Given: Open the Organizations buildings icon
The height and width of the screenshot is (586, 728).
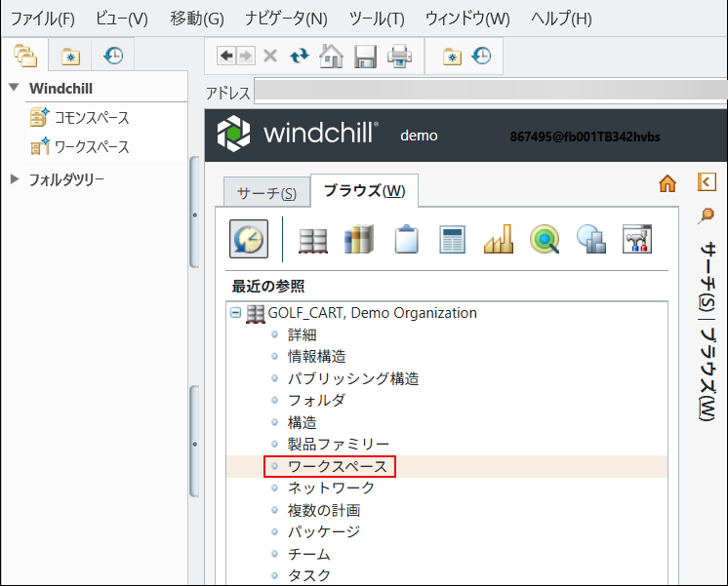Looking at the screenshot, I should pyautogui.click(x=591, y=239).
